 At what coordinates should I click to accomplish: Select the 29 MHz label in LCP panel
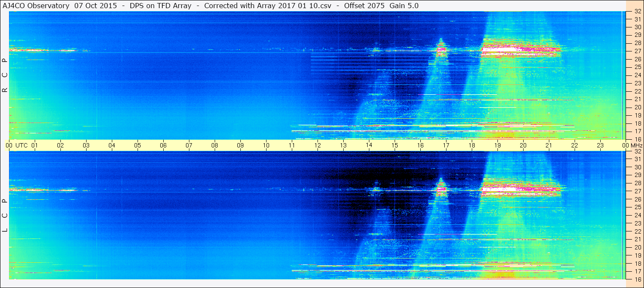coord(637,175)
